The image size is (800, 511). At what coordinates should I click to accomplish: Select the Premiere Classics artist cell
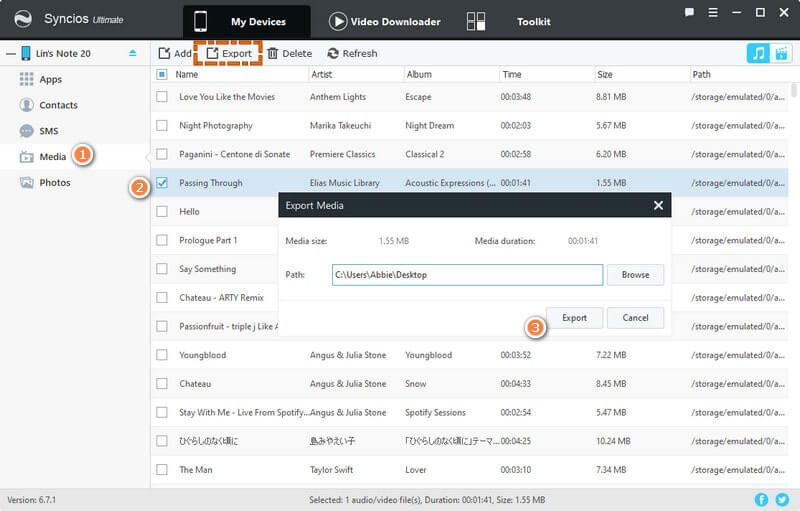coord(342,154)
